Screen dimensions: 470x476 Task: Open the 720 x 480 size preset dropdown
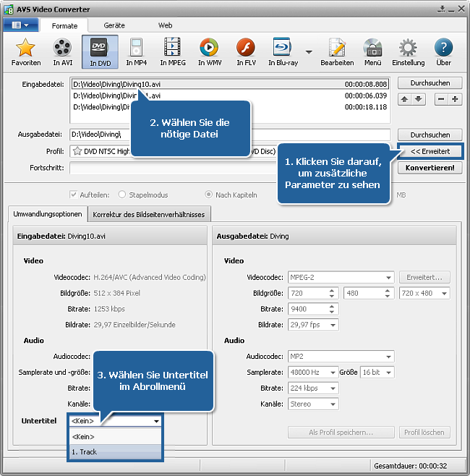[424, 293]
